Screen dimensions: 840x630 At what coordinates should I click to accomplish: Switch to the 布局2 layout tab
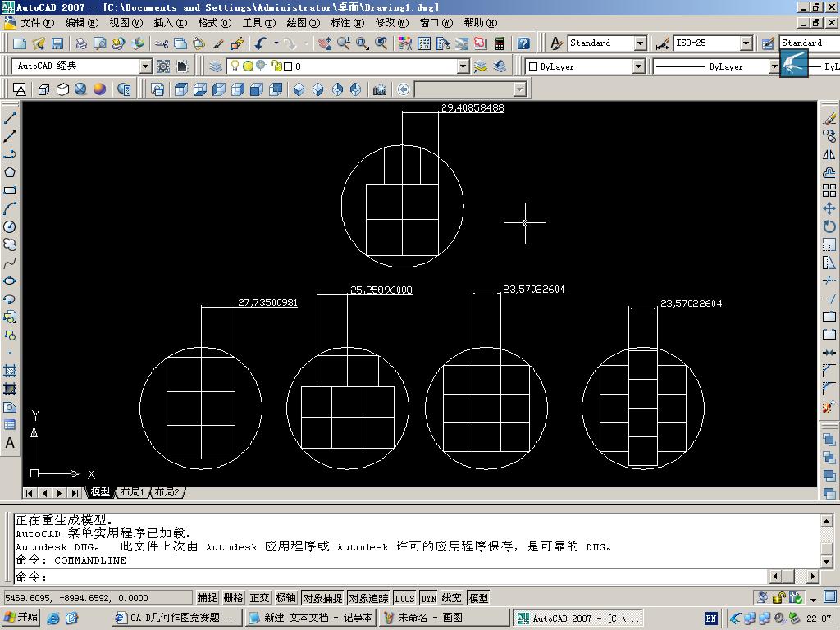coord(167,492)
